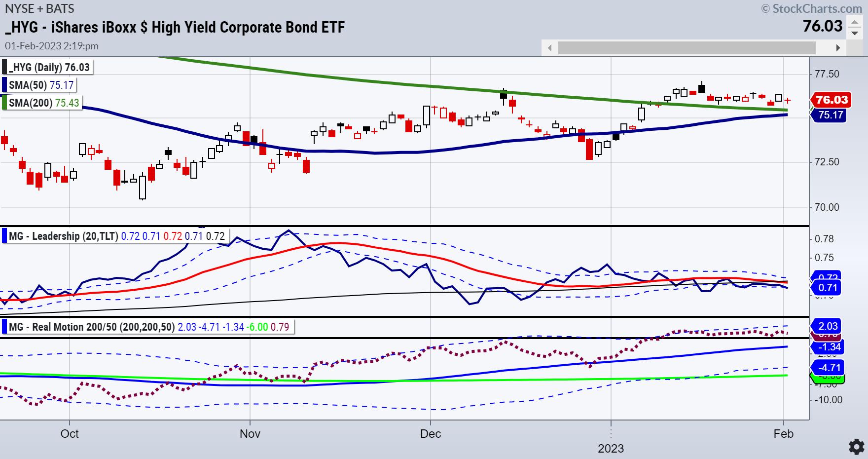868x459 pixels.
Task: Click the blue SMA(50) color swatch
Action: point(4,85)
